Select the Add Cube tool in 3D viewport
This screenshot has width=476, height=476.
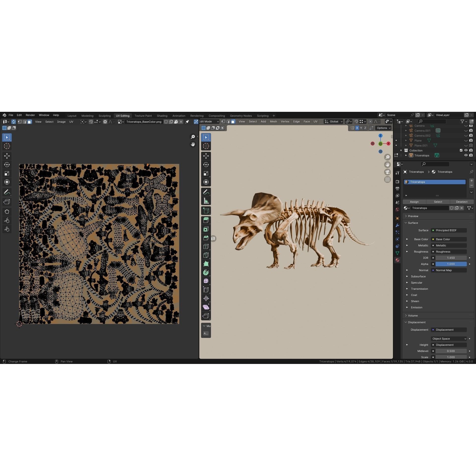click(206, 211)
